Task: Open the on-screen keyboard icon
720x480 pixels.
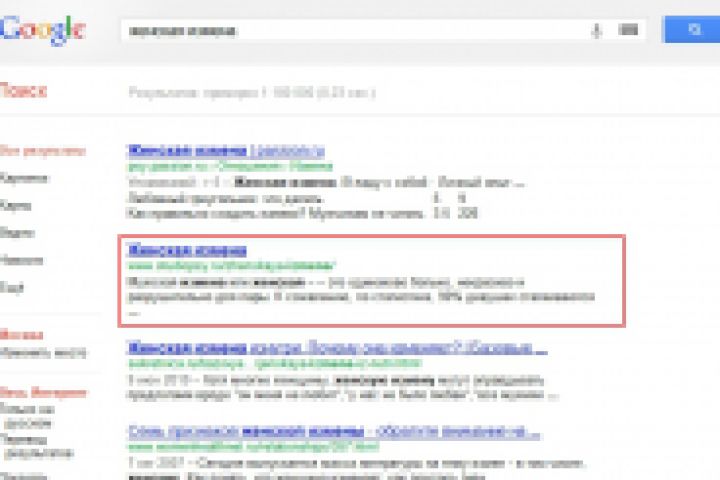Action: [x=628, y=30]
